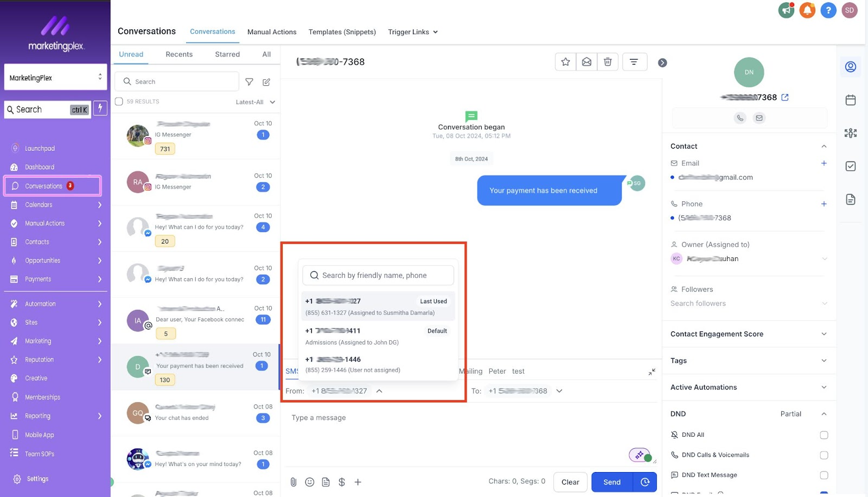Select the Default Admissions number option
The height and width of the screenshot is (497, 868).
coord(378,336)
